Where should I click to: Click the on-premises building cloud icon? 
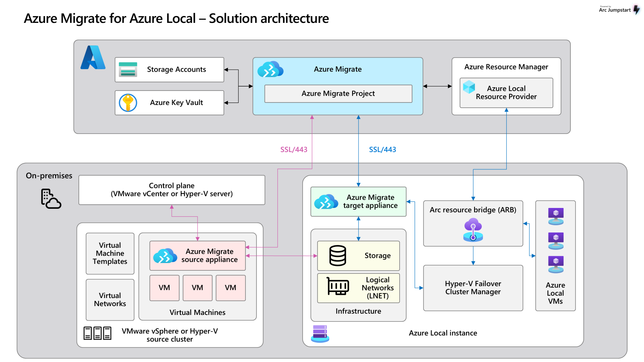click(x=51, y=199)
